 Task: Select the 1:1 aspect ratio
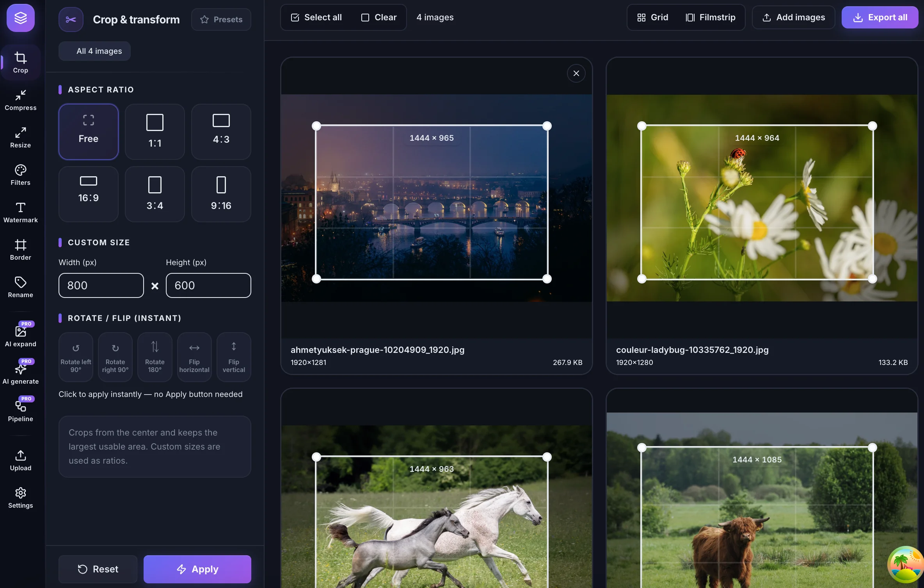155,132
